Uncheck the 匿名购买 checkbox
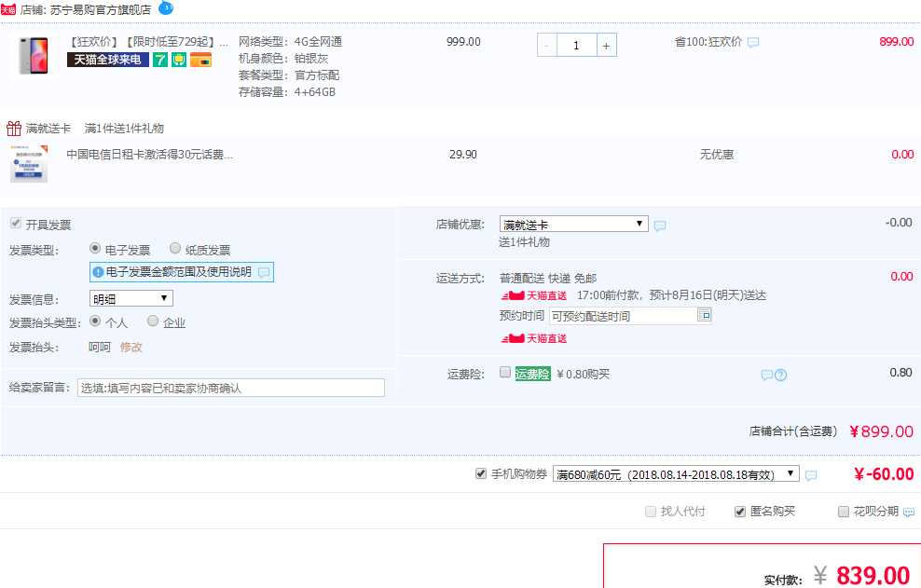Screen dimensions: 921x588 coord(740,512)
